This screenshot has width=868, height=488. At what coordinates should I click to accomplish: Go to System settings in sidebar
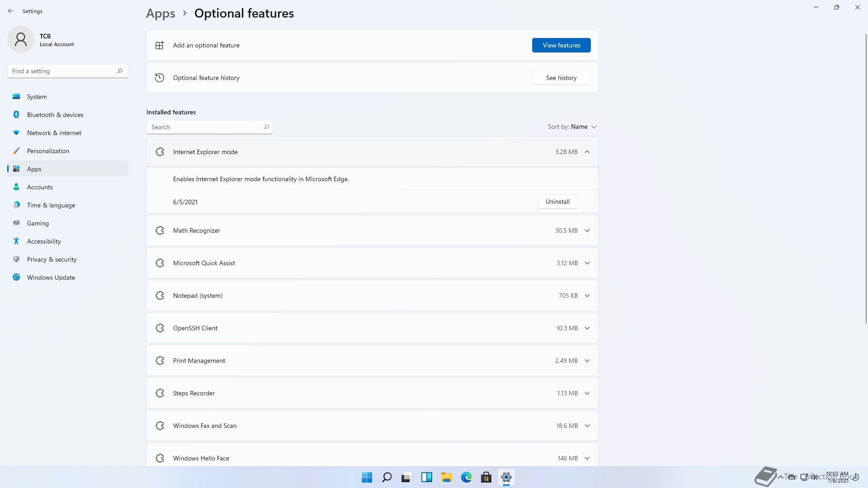point(68,97)
